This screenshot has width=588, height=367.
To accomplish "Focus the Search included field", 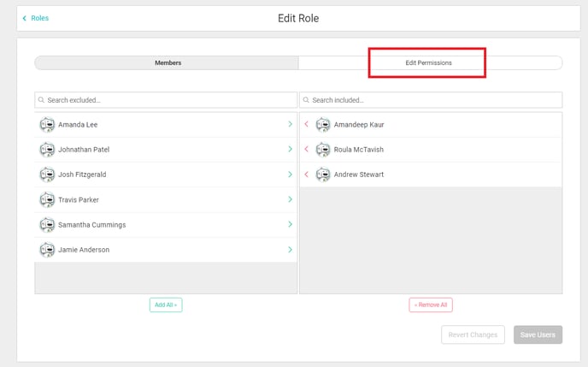I will [431, 100].
